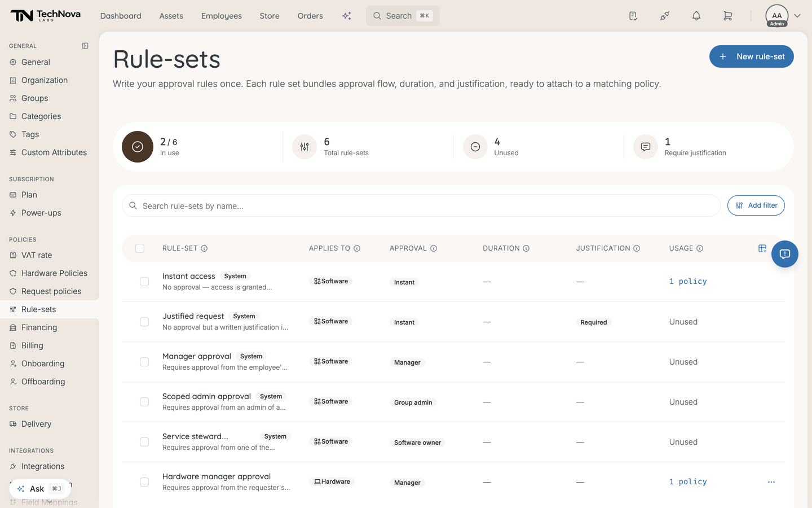The width and height of the screenshot is (812, 508).
Task: Check the Scoped admin approval row checkbox
Action: coord(144,402)
